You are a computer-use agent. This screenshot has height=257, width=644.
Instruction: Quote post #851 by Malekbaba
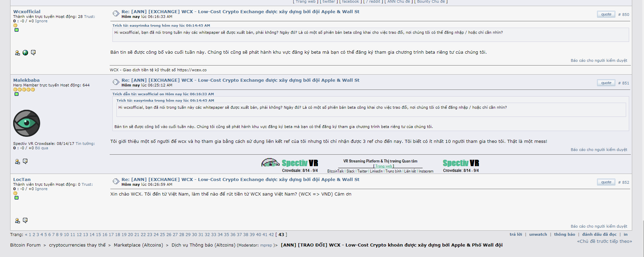pos(606,83)
